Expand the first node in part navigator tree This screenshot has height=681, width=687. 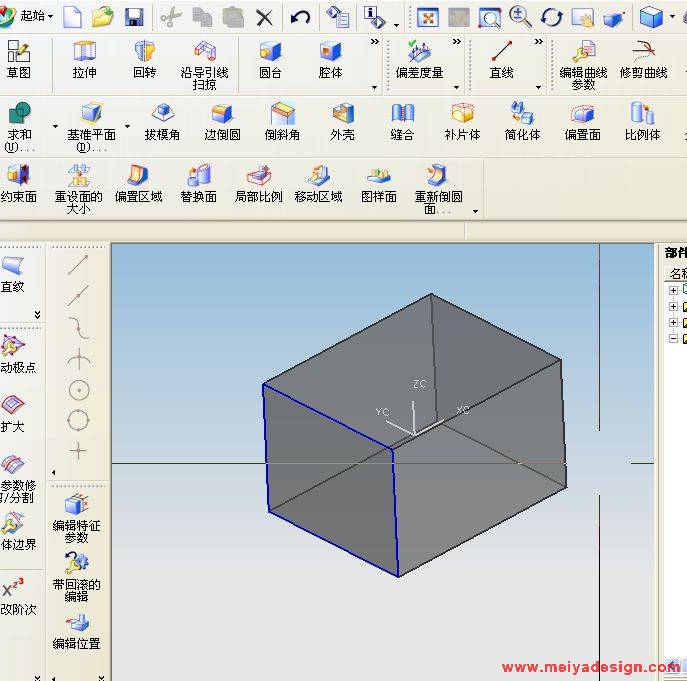pyautogui.click(x=674, y=291)
